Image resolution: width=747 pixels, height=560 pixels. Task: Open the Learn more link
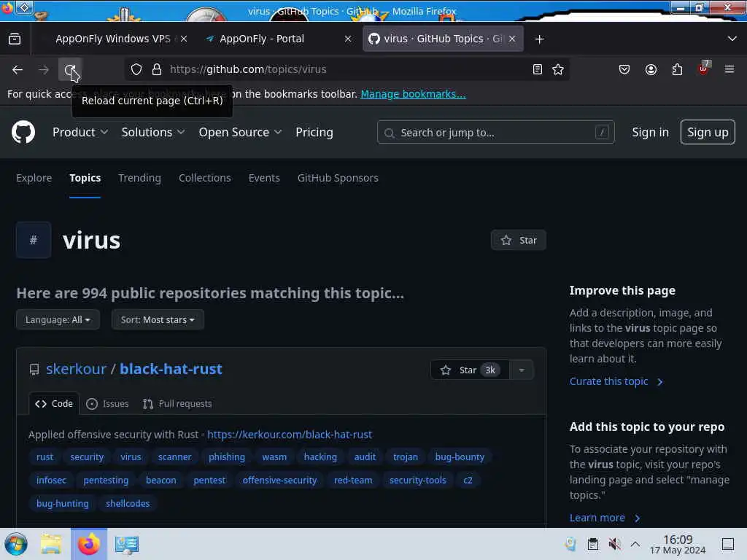[605, 518]
